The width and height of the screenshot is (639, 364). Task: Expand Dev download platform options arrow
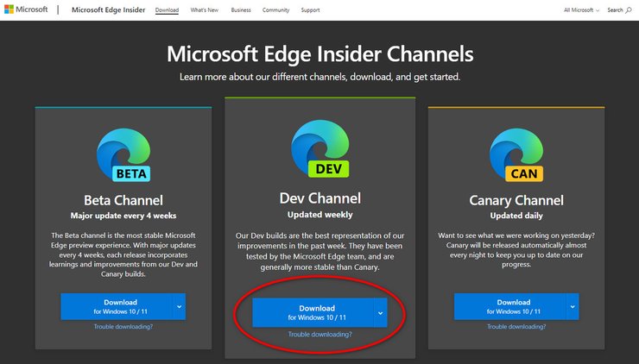pyautogui.click(x=380, y=313)
